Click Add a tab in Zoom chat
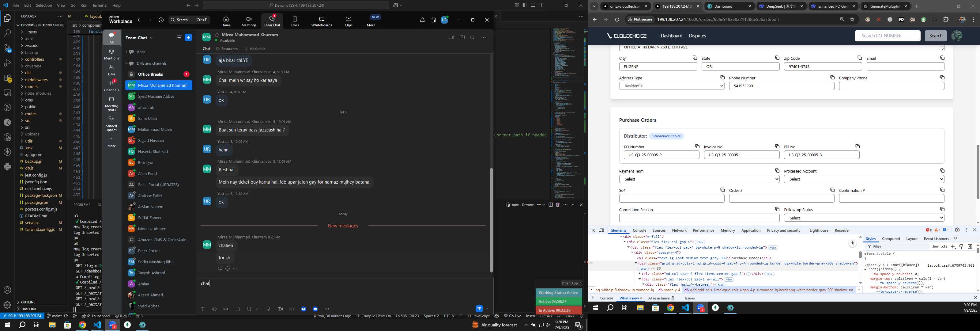Viewport: 980px width, 331px height. [x=255, y=49]
